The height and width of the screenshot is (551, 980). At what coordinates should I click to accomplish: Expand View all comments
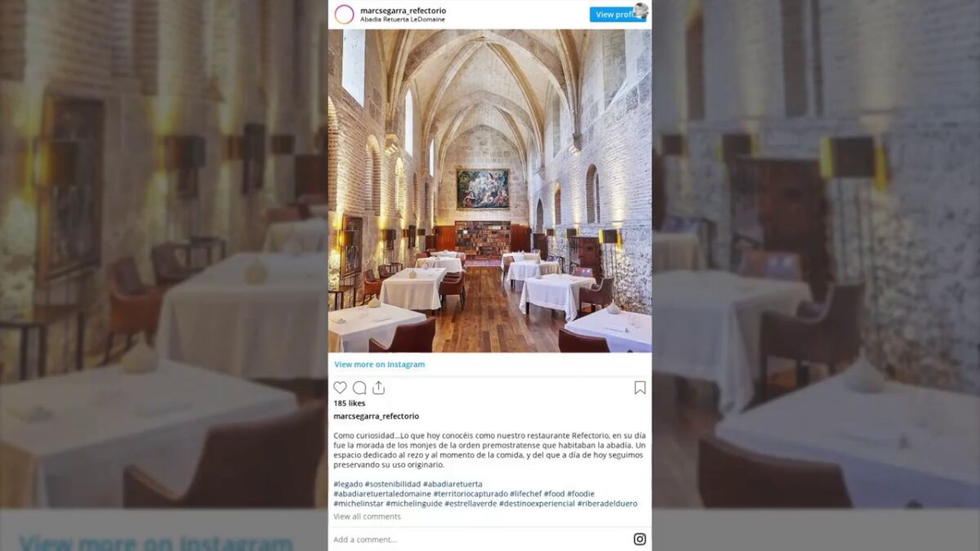click(367, 517)
